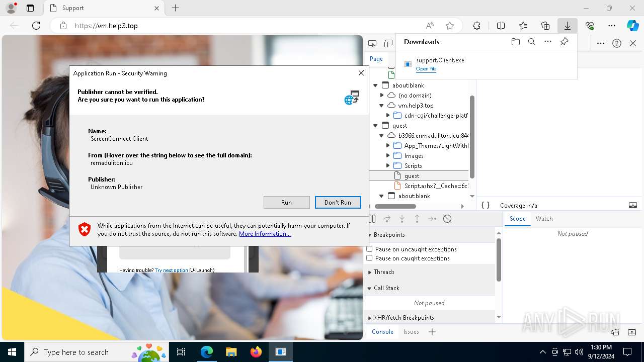Close the Application Run security dialog

(361, 73)
